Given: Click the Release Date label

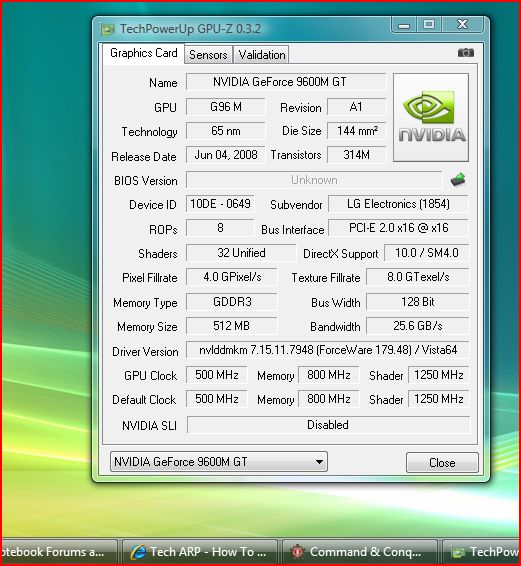Looking at the screenshot, I should (144, 157).
